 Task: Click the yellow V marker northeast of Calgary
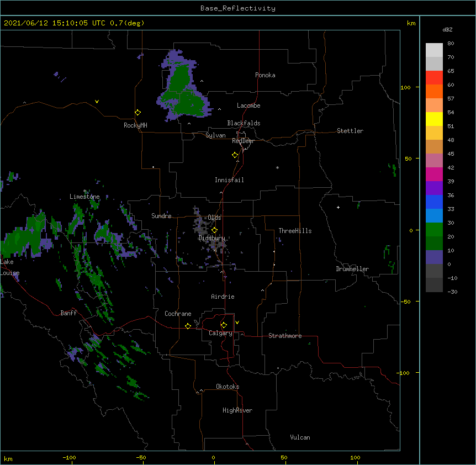click(237, 323)
